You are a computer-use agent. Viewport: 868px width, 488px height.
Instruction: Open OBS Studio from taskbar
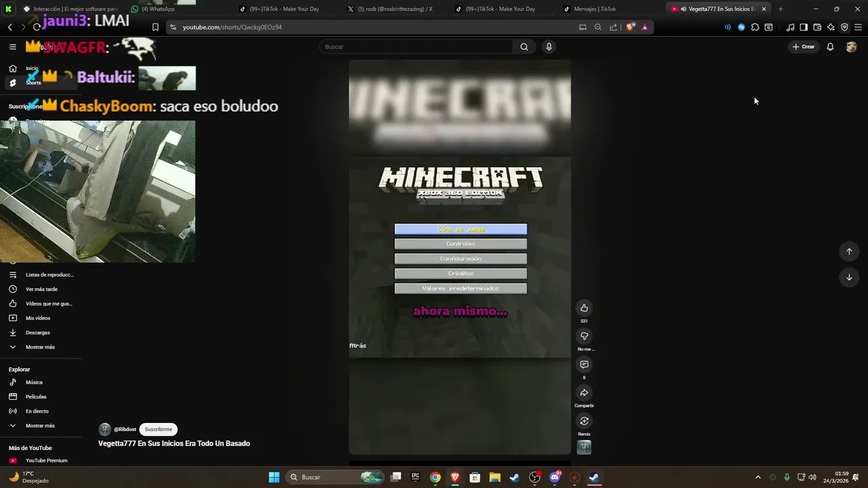534,477
